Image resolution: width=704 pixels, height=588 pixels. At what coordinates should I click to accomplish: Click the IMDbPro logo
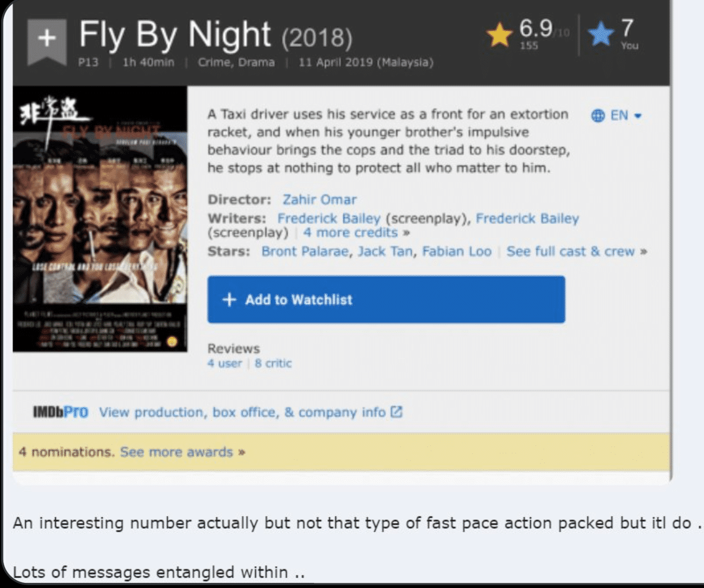tap(60, 412)
